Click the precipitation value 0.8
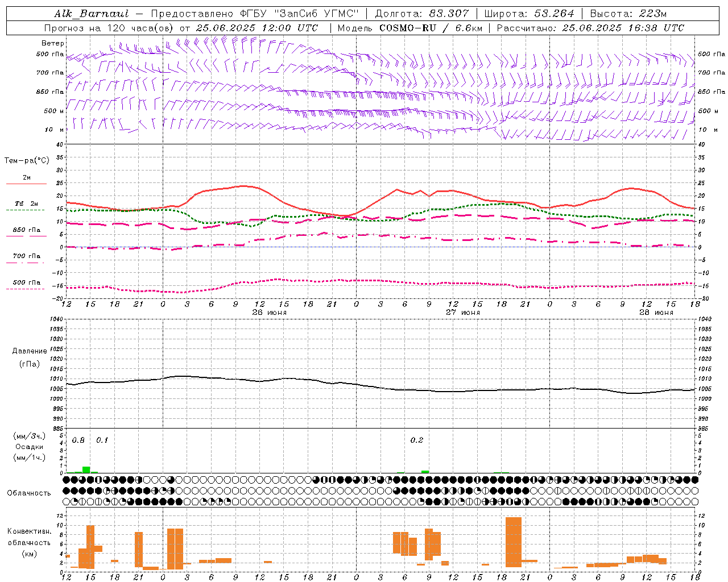The height and width of the screenshot is (582, 728). [78, 440]
